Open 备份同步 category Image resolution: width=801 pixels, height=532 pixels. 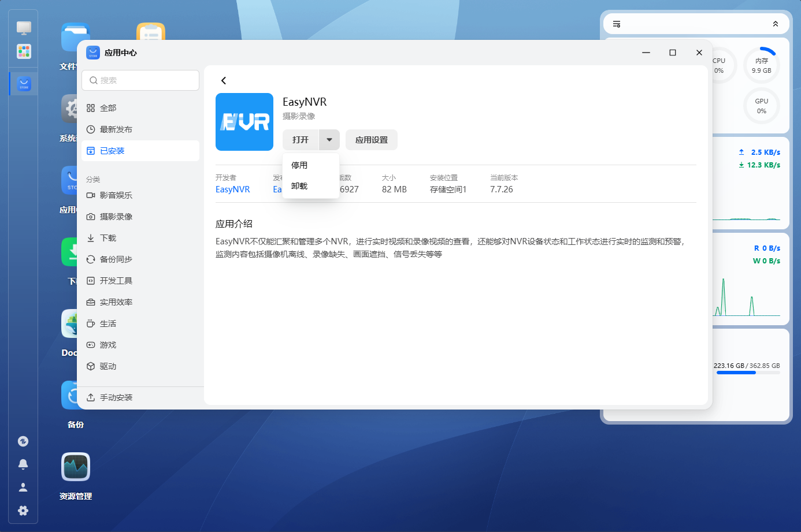click(x=140, y=259)
